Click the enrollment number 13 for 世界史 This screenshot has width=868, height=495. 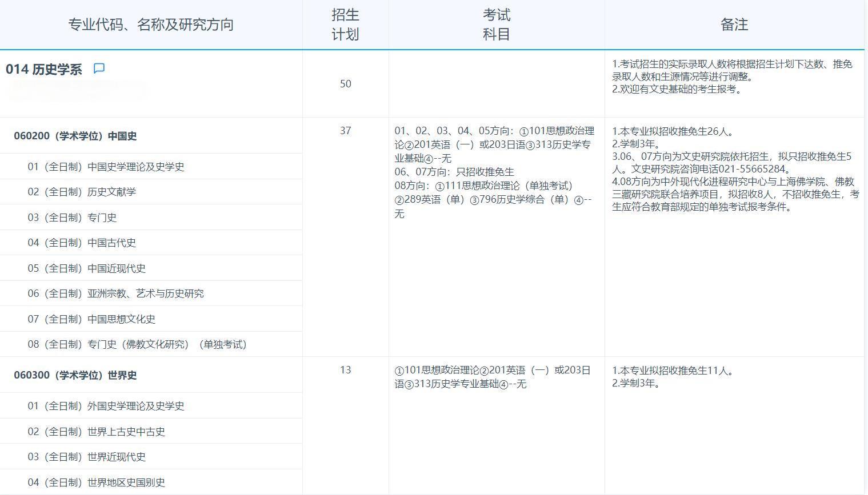pyautogui.click(x=345, y=370)
